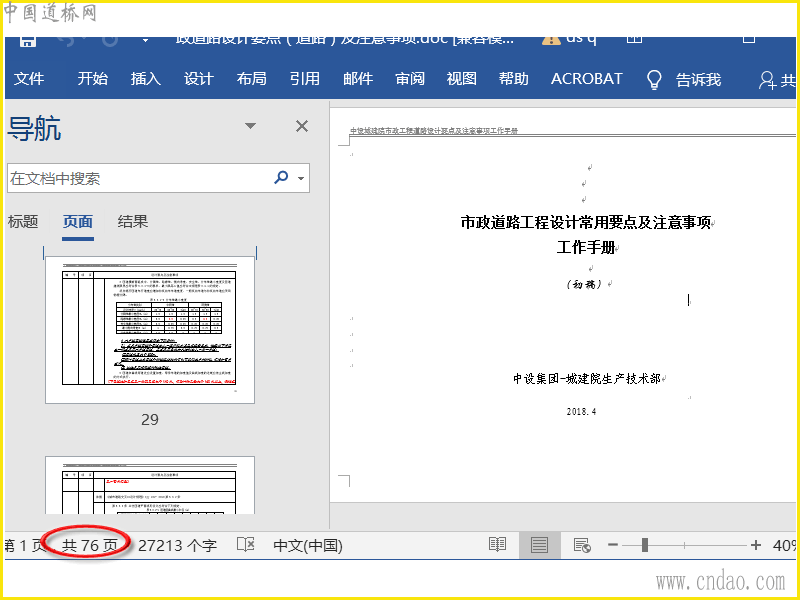Click the 告诉我 lightbulb icon

pos(654,80)
